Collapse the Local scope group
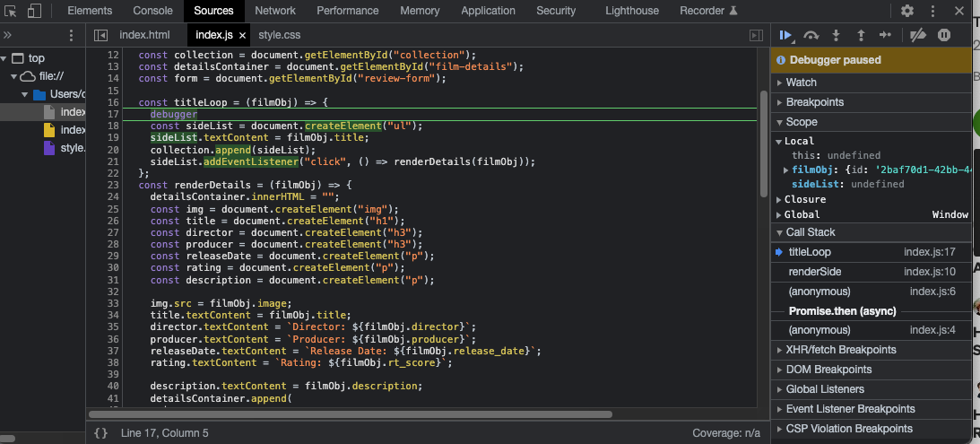 779,142
